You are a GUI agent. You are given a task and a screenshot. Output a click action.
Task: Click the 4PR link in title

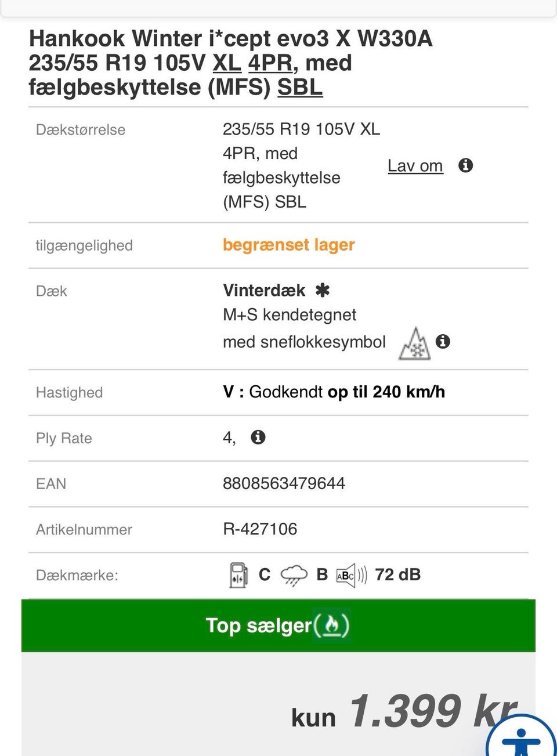point(270,63)
